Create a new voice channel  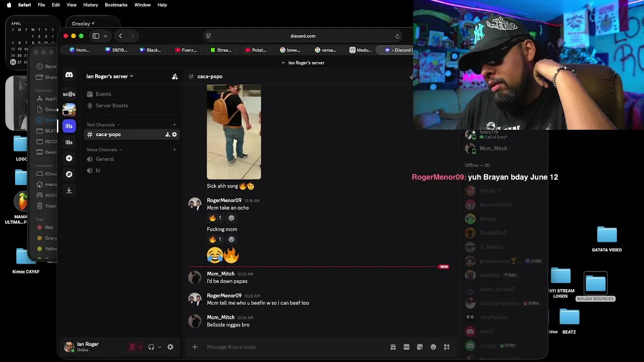[x=174, y=149]
